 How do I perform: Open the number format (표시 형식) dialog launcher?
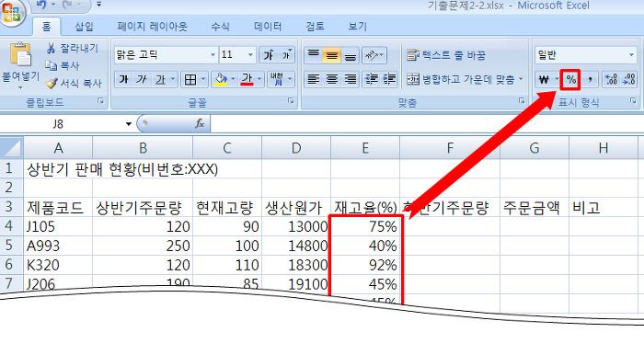tap(633, 100)
